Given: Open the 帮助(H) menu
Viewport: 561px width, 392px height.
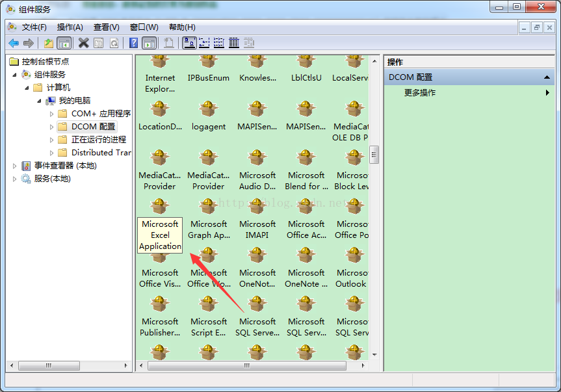Looking at the screenshot, I should (x=182, y=27).
